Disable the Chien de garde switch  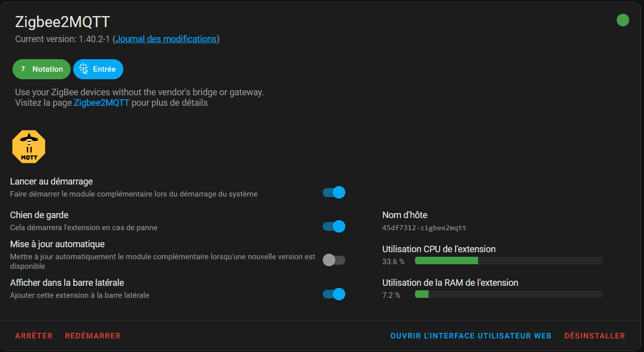334,227
